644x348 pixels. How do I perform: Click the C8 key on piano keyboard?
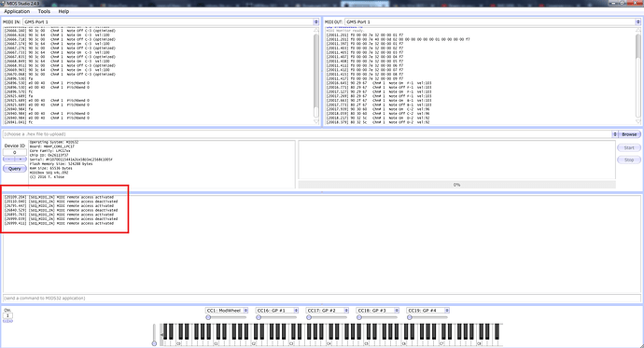(480, 343)
